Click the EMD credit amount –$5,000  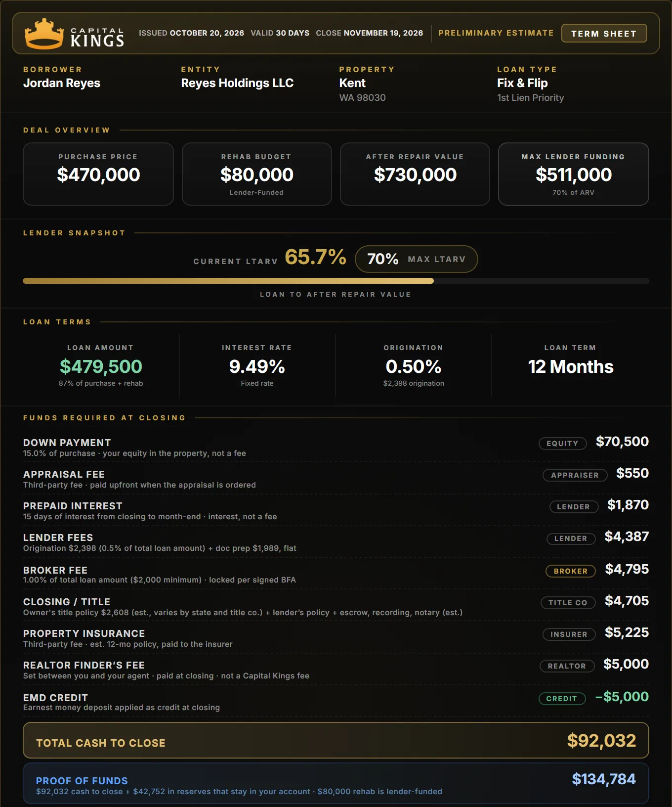click(x=622, y=697)
